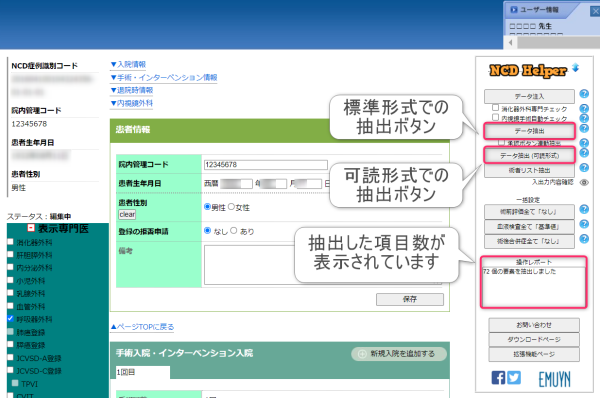Jump to ▼退院時情報 section
600x398 pixels.
(x=132, y=90)
